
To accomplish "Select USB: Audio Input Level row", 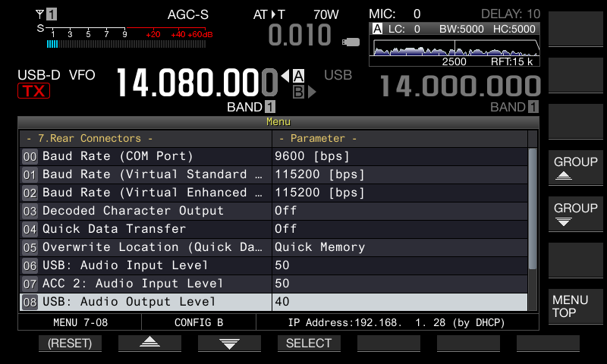I will 273,265.
